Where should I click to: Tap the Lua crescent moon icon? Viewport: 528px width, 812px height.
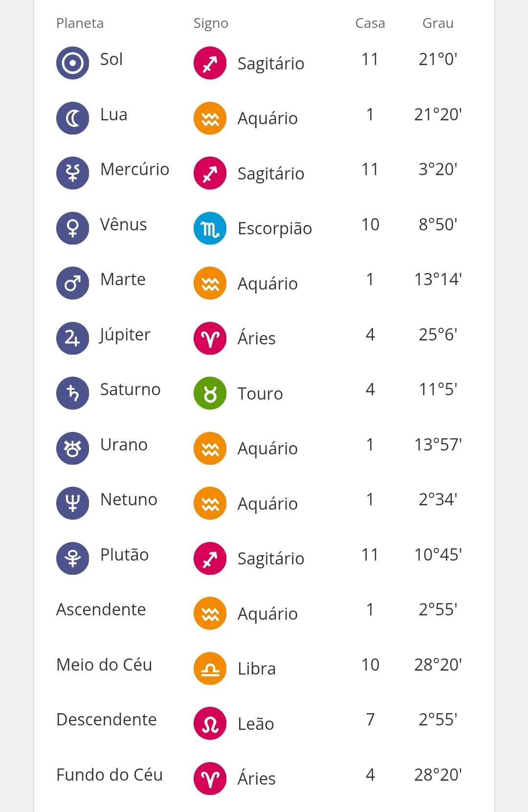(72, 118)
